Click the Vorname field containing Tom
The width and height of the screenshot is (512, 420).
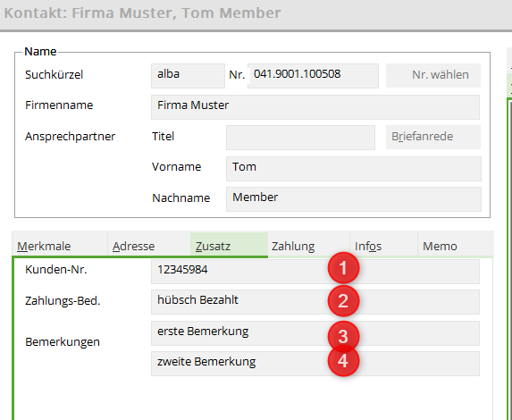[354, 169]
